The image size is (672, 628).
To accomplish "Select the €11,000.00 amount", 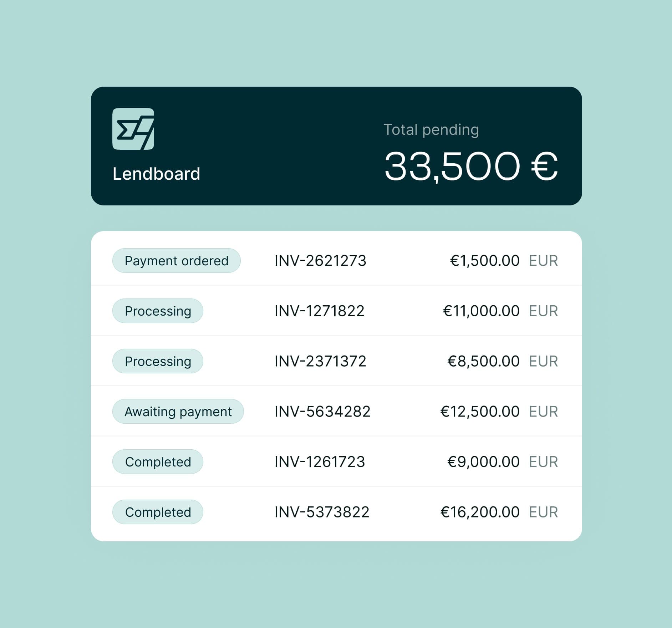I will 481,311.
